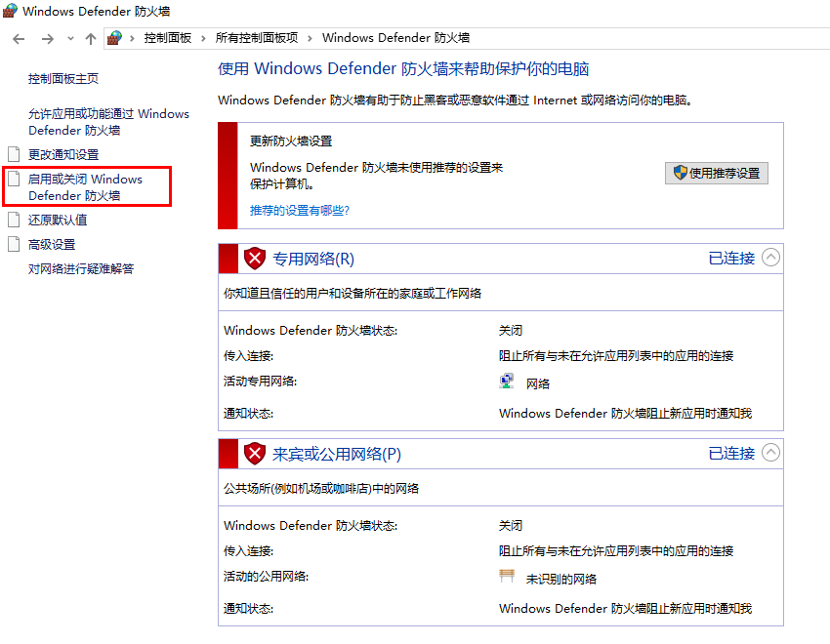The image size is (830, 644).
Task: Click red shield icon for 专用网络
Action: coord(255,259)
